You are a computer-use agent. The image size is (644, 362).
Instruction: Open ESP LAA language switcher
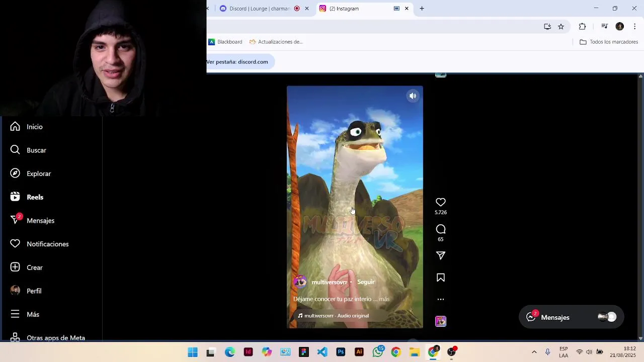(563, 352)
